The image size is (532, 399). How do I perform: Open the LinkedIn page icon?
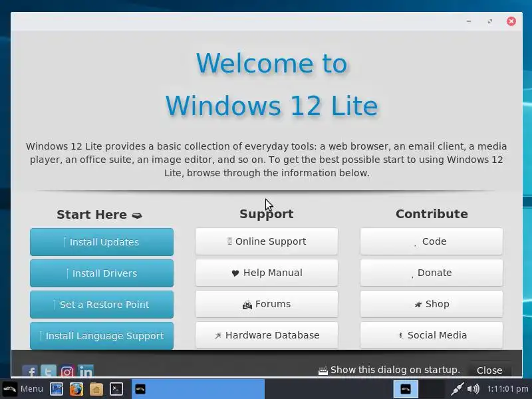(86, 371)
